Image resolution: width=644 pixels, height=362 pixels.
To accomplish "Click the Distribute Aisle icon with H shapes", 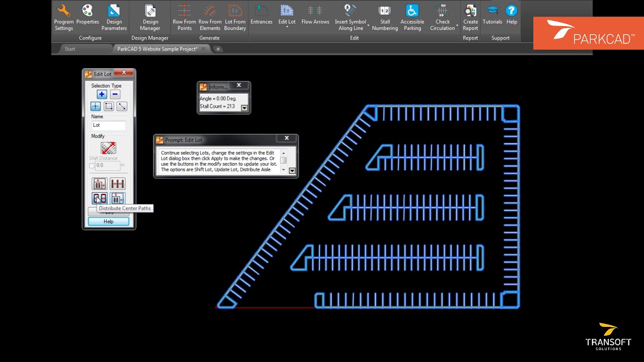I will point(118,184).
